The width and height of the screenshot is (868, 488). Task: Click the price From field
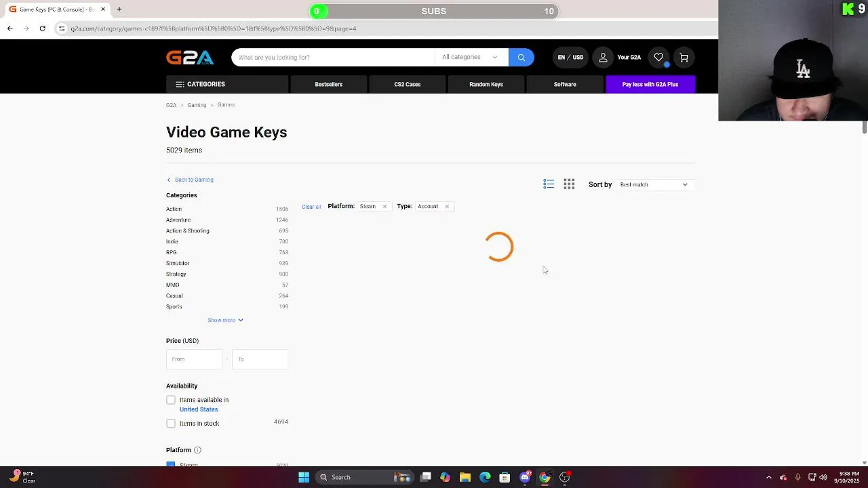[x=194, y=359]
